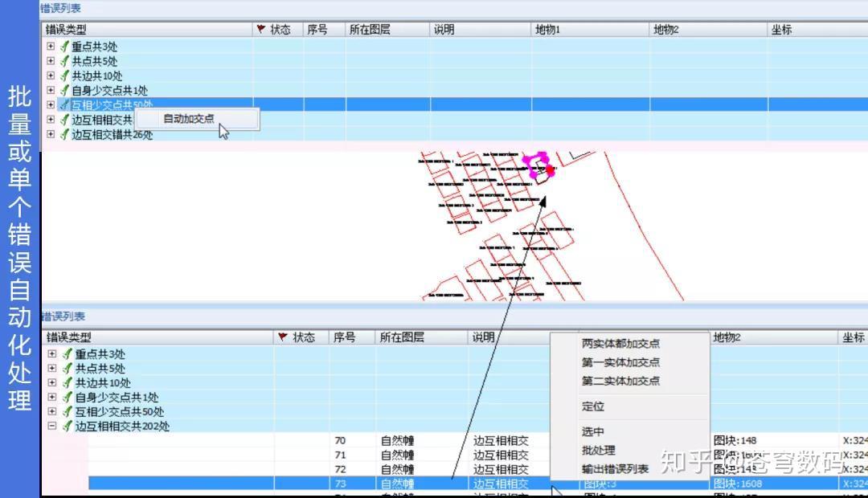Select upper 共边共10处 tree row
Screen dimensions: 868x498
pyautogui.click(x=97, y=76)
